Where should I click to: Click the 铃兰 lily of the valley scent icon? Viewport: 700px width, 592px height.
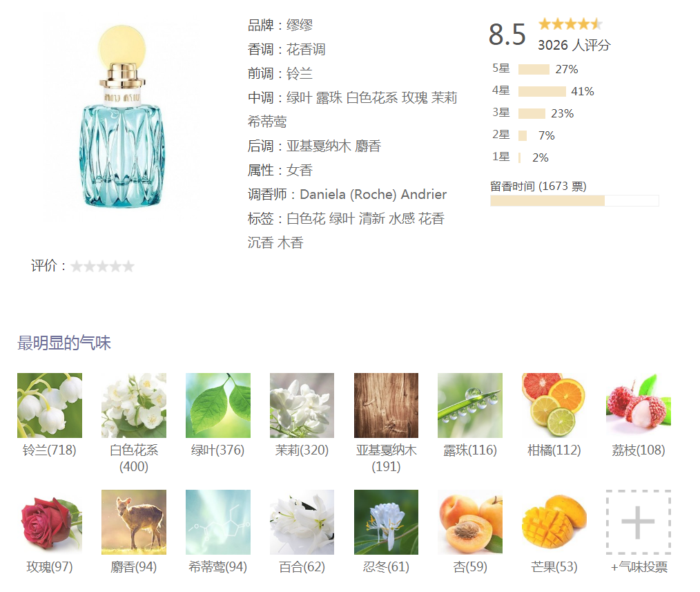click(50, 405)
